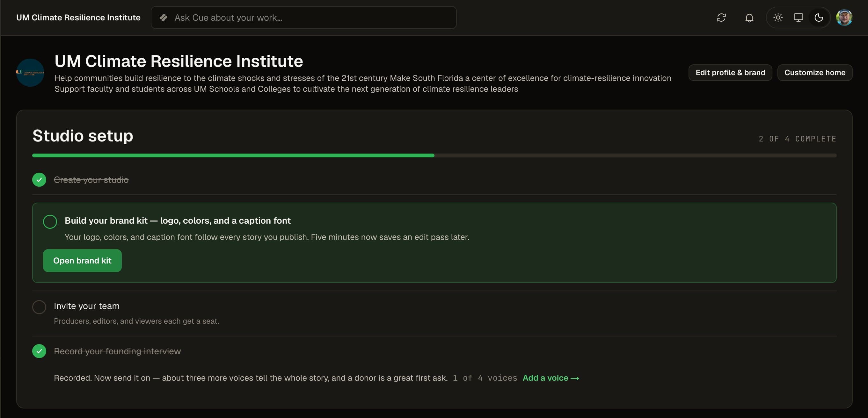Screen dimensions: 868x418
Task: Focus the Ask Cue search field
Action: 303,18
